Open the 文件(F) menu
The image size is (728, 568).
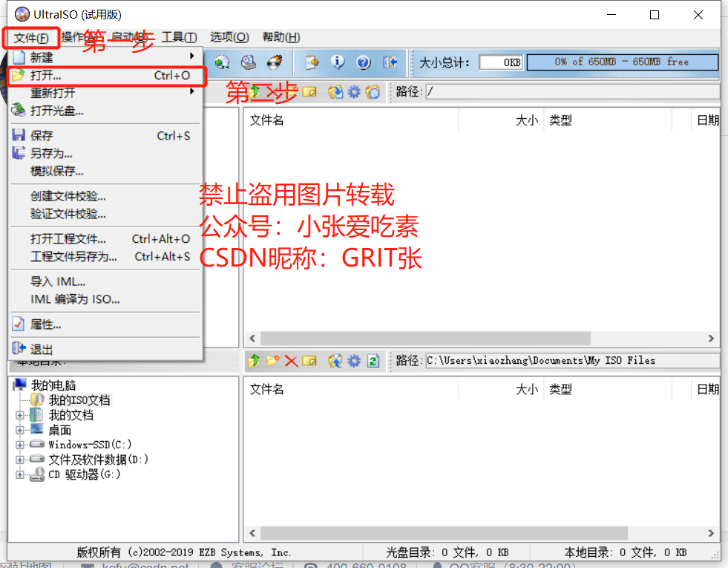pos(31,38)
